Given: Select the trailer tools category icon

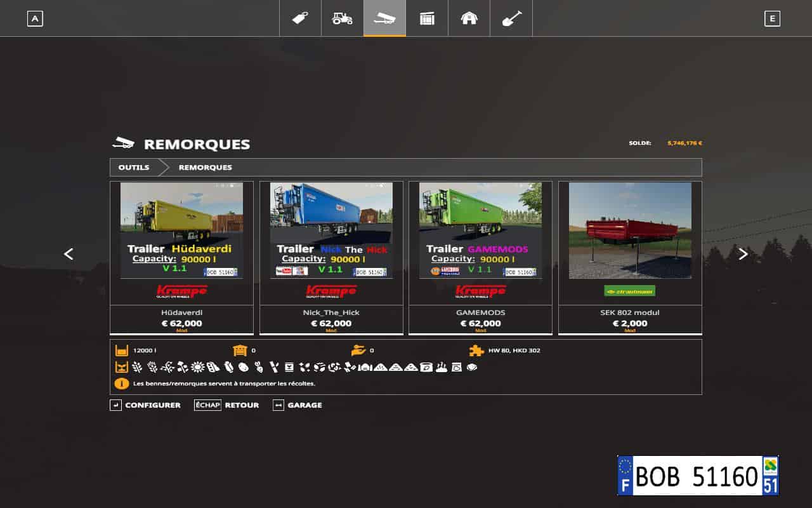Looking at the screenshot, I should click(x=384, y=18).
